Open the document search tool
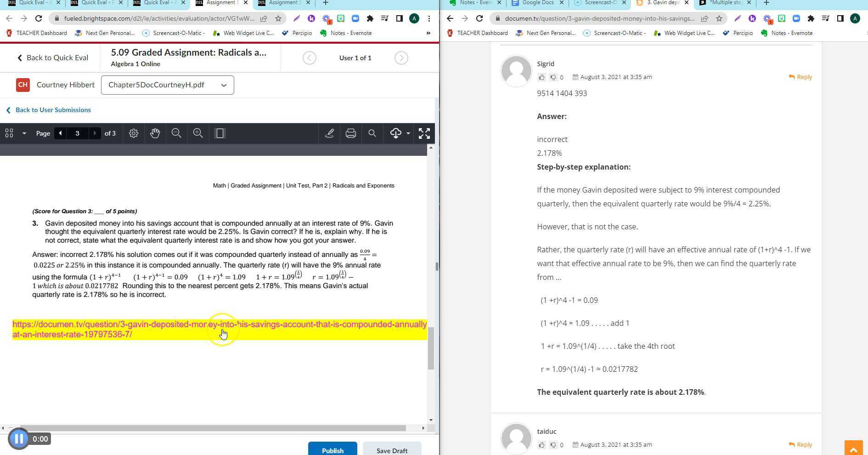The width and height of the screenshot is (868, 455). (x=372, y=133)
